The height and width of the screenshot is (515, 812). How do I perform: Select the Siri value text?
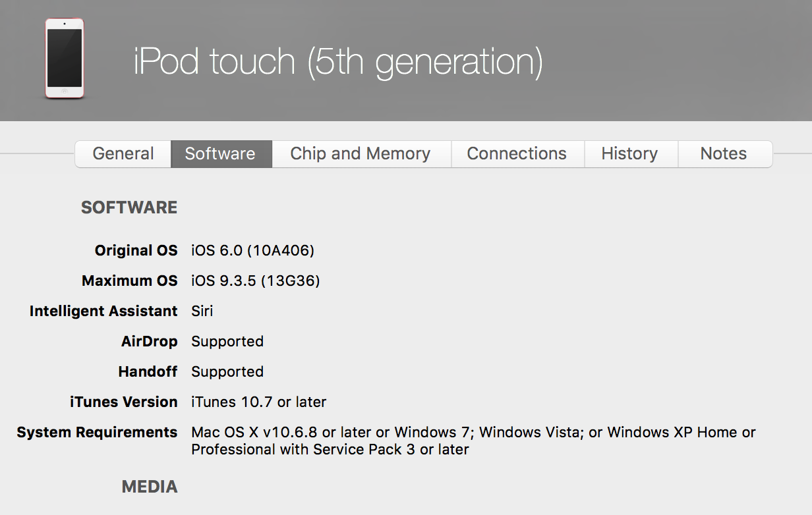(202, 311)
